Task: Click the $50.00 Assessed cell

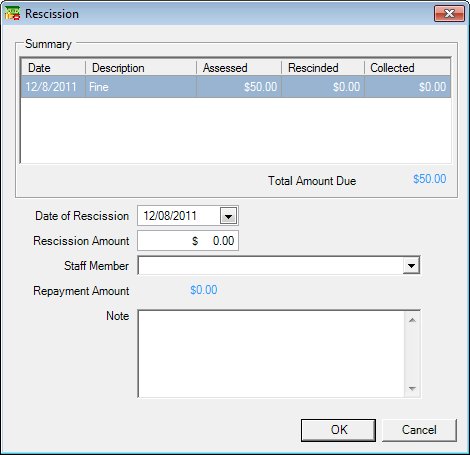Action: (239, 87)
